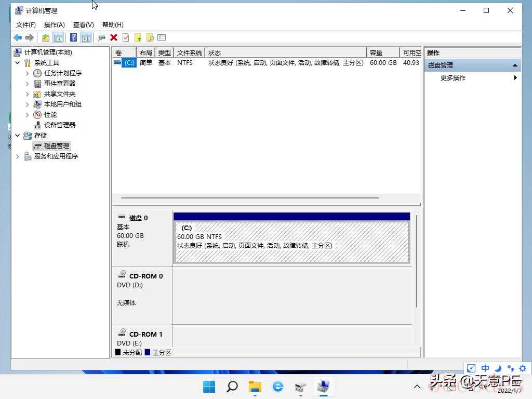Image resolution: width=532 pixels, height=399 pixels.
Task: Click 更多操作 in the actions pane
Action: (x=453, y=77)
